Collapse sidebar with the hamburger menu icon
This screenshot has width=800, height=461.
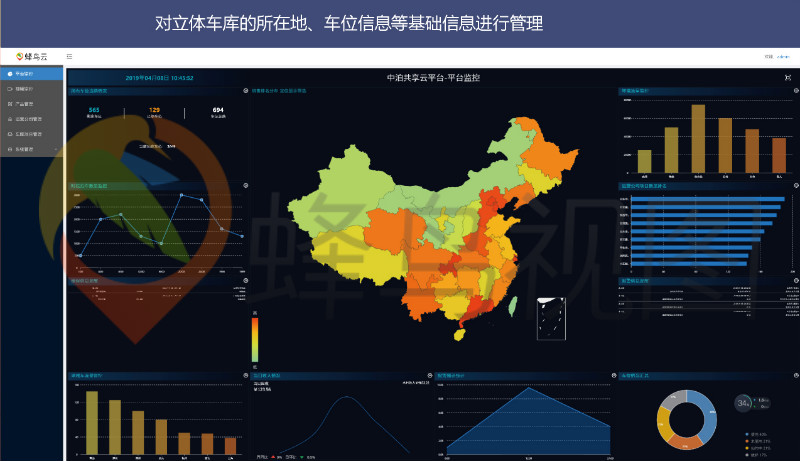(x=69, y=57)
